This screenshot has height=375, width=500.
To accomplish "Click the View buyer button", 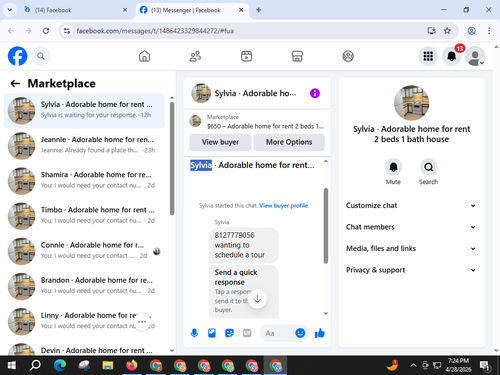I will (220, 142).
